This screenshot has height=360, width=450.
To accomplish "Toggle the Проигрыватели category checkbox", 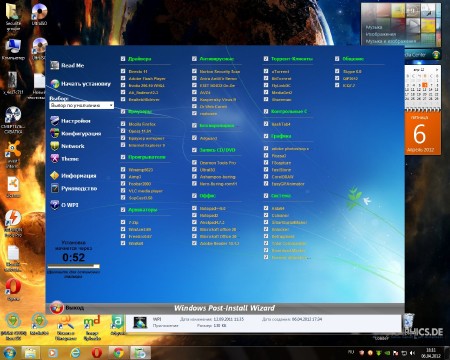I will click(x=123, y=157).
